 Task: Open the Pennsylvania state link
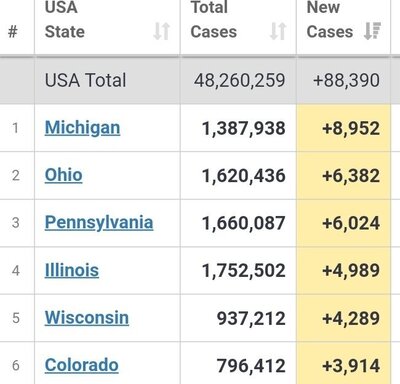[99, 223]
